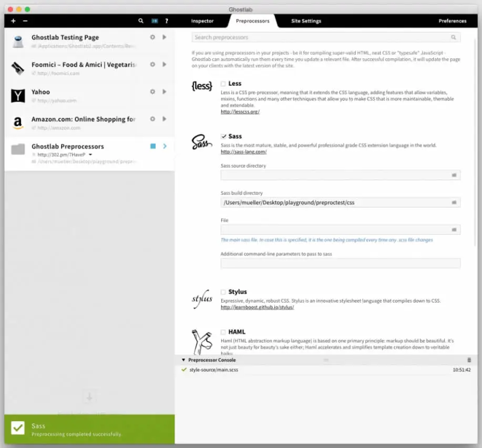Open settings gear for Amazon.com site
482x448 pixels.
[x=152, y=119]
